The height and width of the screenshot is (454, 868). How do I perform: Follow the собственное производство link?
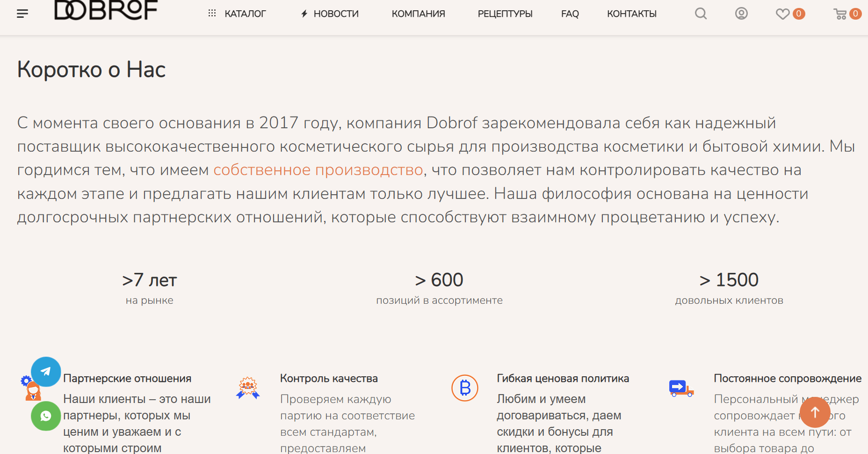[318, 170]
